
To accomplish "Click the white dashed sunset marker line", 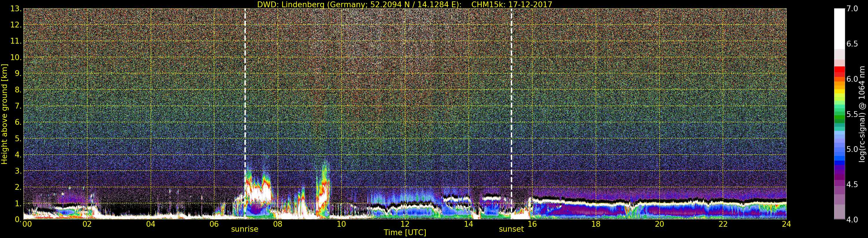I will [511, 114].
